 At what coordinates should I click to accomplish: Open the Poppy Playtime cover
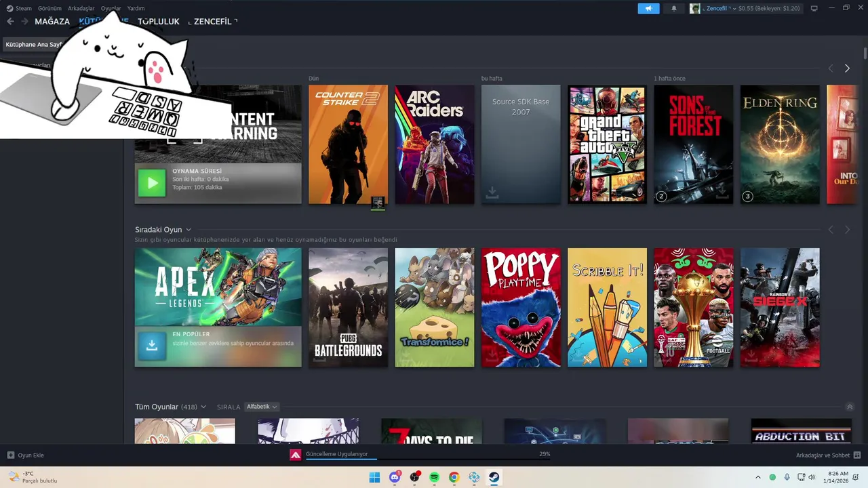521,308
